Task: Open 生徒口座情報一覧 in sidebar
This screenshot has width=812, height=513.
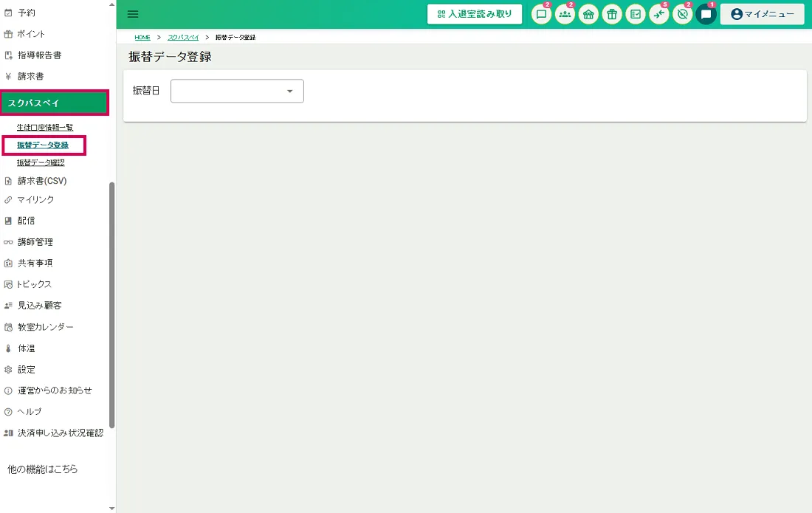Action: tap(45, 128)
